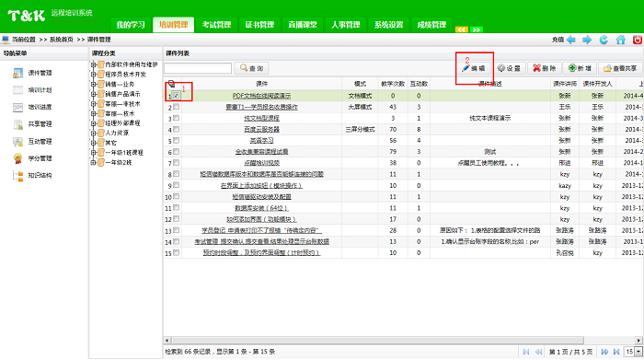Viewport: 644px width, 360px height.
Task: Go to the first page of results
Action: point(526,352)
